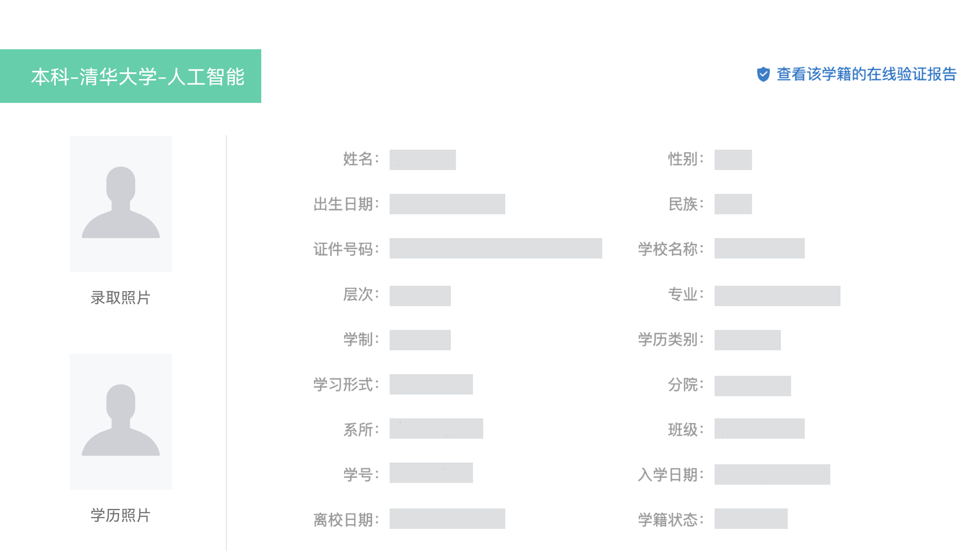
Task: Click the redacted 证件号码 value field
Action: click(x=496, y=248)
